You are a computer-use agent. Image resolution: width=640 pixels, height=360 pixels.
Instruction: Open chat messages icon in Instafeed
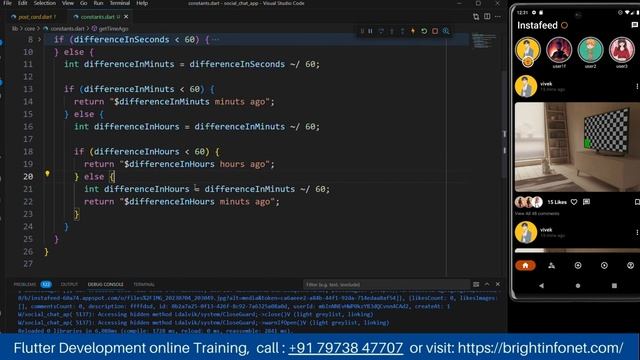coord(635,25)
